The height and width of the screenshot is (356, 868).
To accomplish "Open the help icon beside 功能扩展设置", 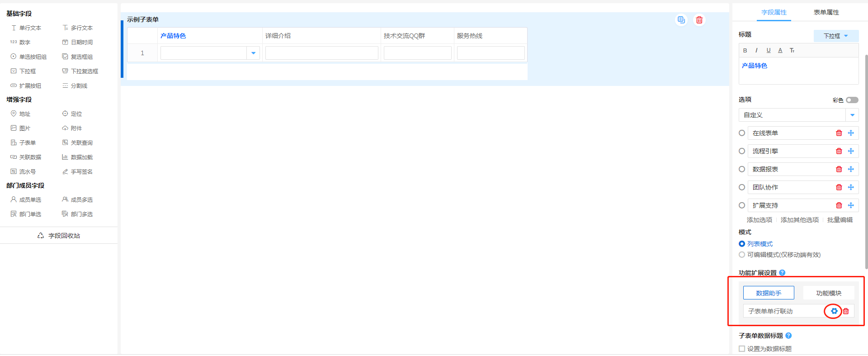I will 782,273.
